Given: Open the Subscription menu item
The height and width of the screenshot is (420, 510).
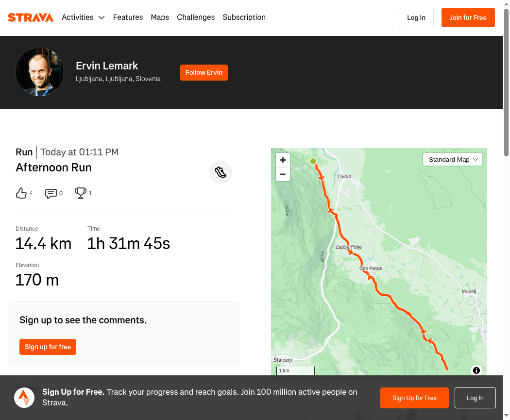Looking at the screenshot, I should (244, 17).
